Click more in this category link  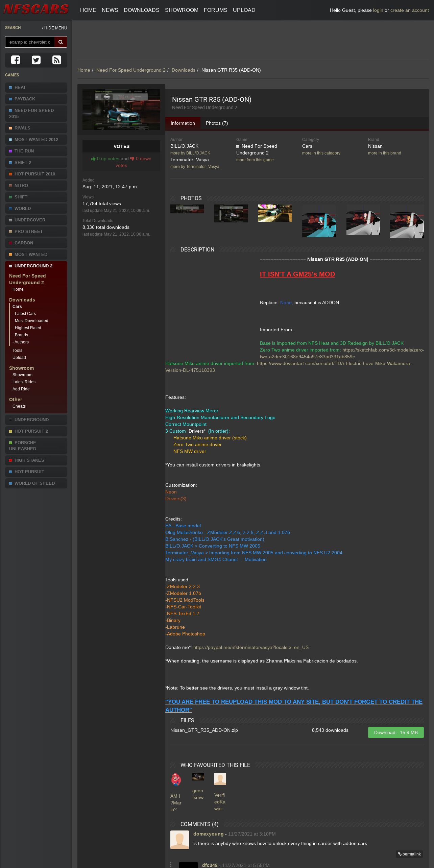click(x=321, y=153)
